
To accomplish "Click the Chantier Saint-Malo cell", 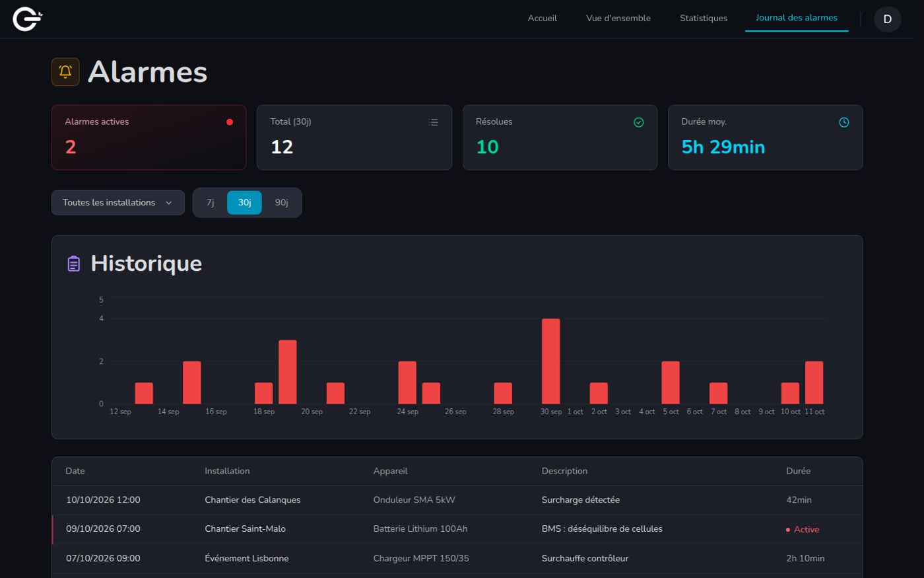I will click(x=246, y=529).
